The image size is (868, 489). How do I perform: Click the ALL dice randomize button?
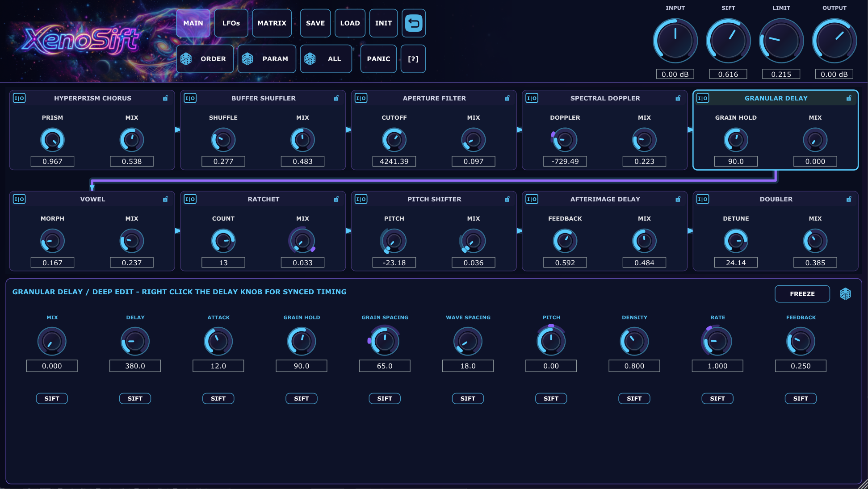point(326,59)
